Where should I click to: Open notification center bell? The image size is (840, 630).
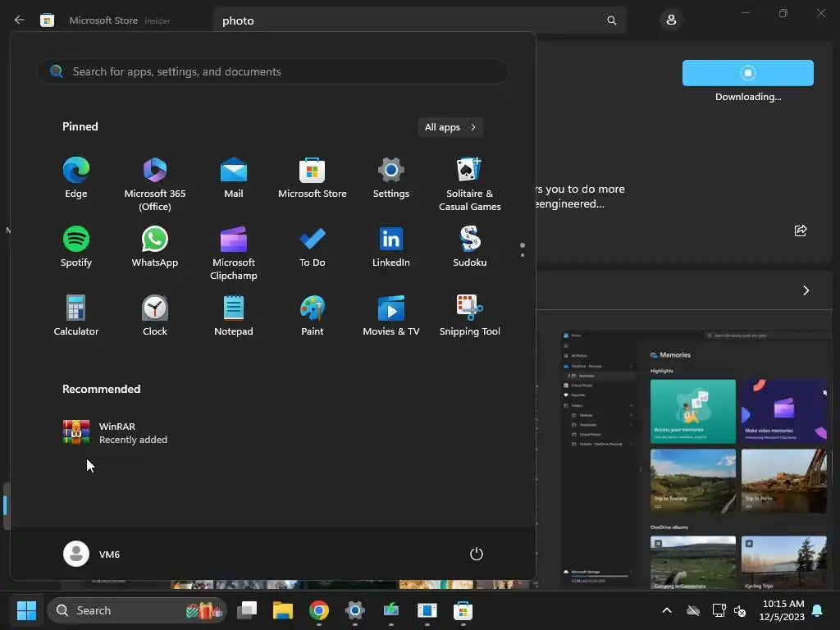click(818, 610)
